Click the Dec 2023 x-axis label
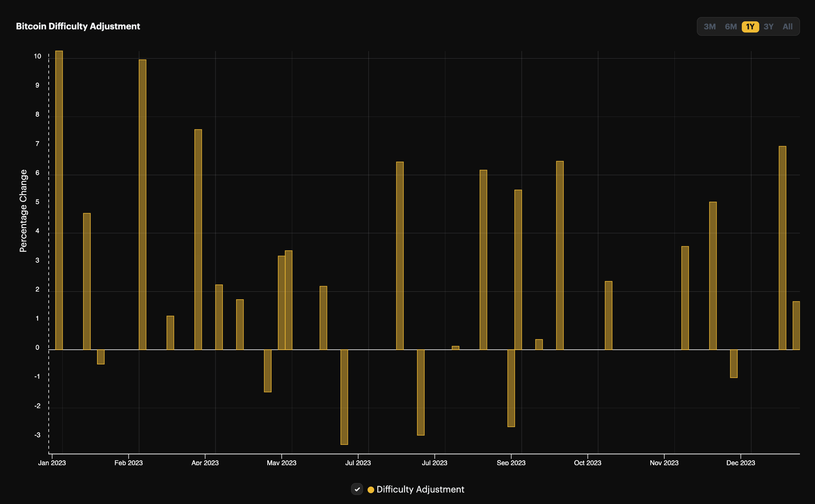815x504 pixels. [x=741, y=463]
